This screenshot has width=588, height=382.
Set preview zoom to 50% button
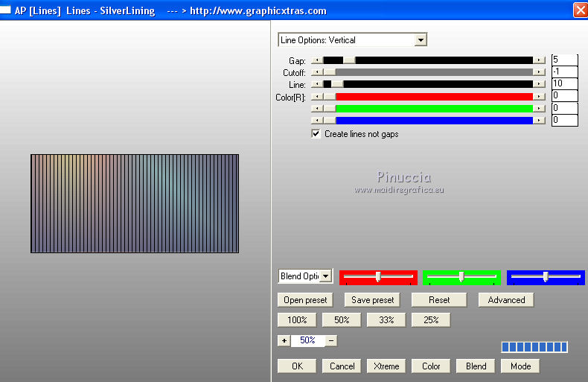point(342,320)
